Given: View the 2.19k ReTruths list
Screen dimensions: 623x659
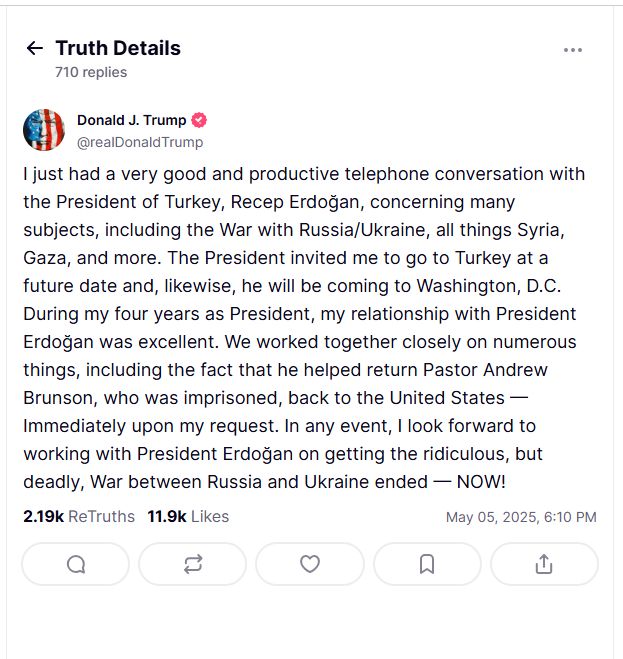Looking at the screenshot, I should click(79, 517).
